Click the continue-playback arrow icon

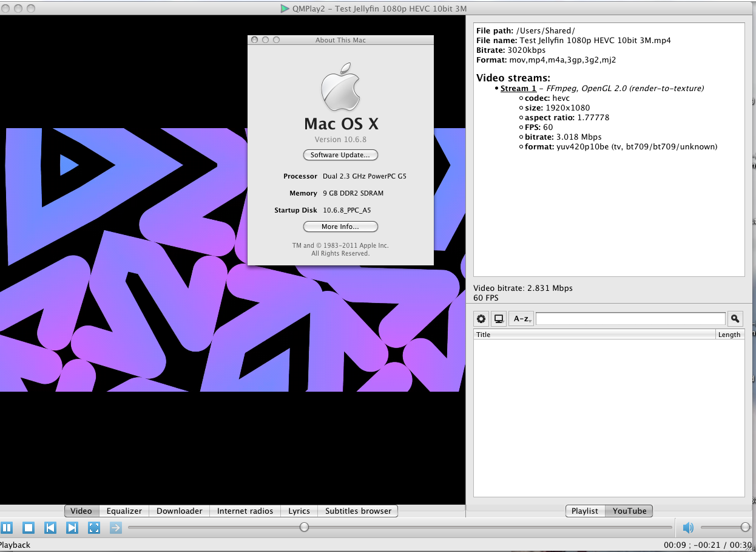click(116, 528)
